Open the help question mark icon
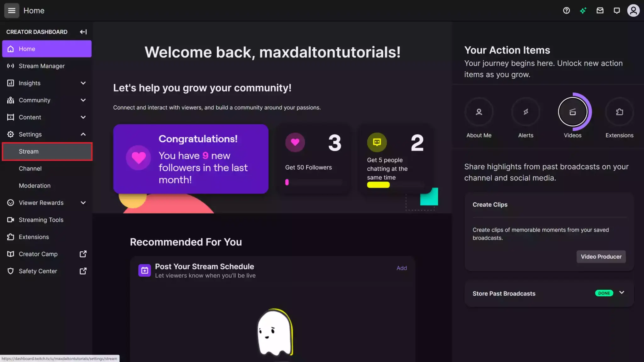 (x=566, y=11)
